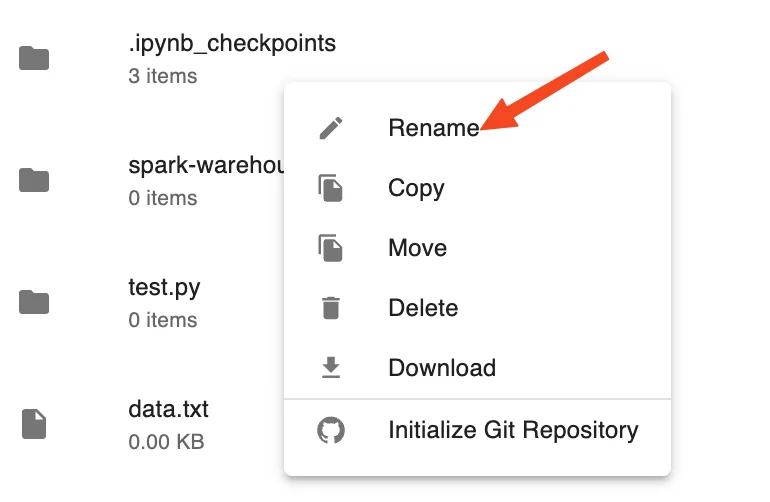Image resolution: width=770 pixels, height=502 pixels.
Task: Choose Download in the context menu
Action: click(x=477, y=368)
